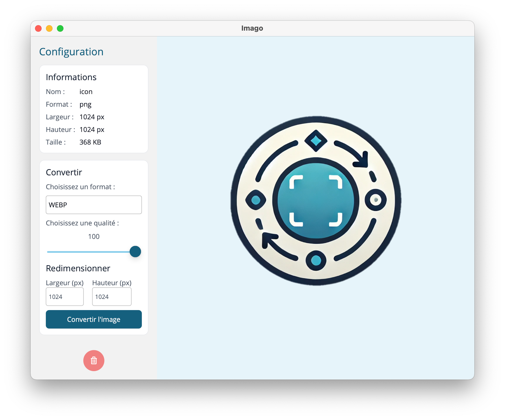Click the 'Convertir' section title

tap(64, 172)
